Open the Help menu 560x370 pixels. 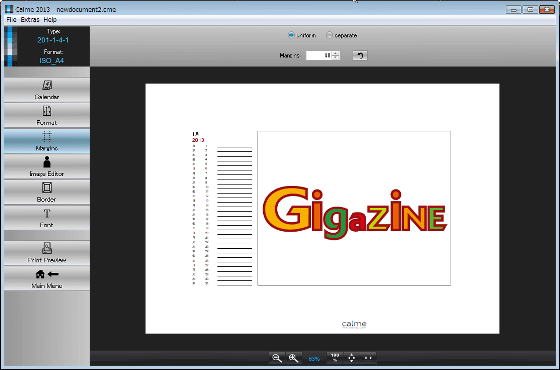coord(50,20)
